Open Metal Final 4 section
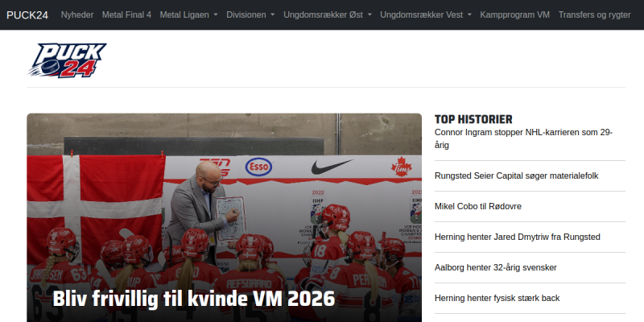This screenshot has width=644, height=322. (126, 14)
